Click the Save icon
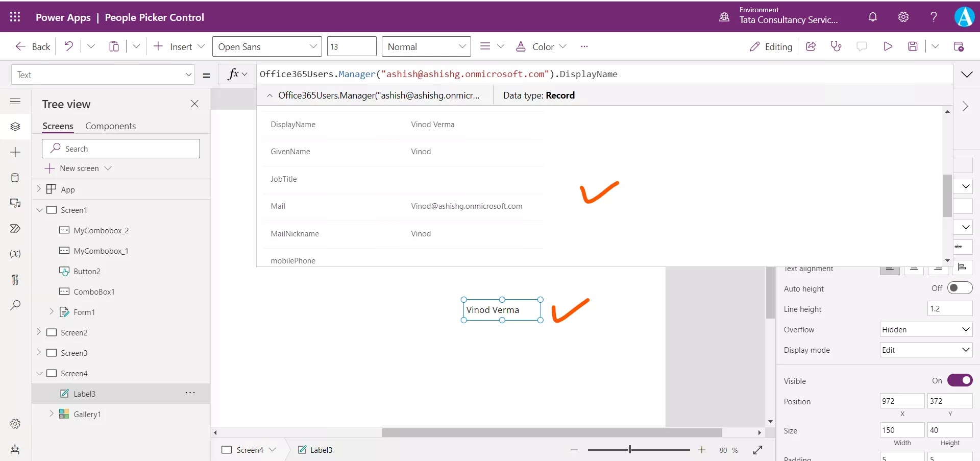 913,46
